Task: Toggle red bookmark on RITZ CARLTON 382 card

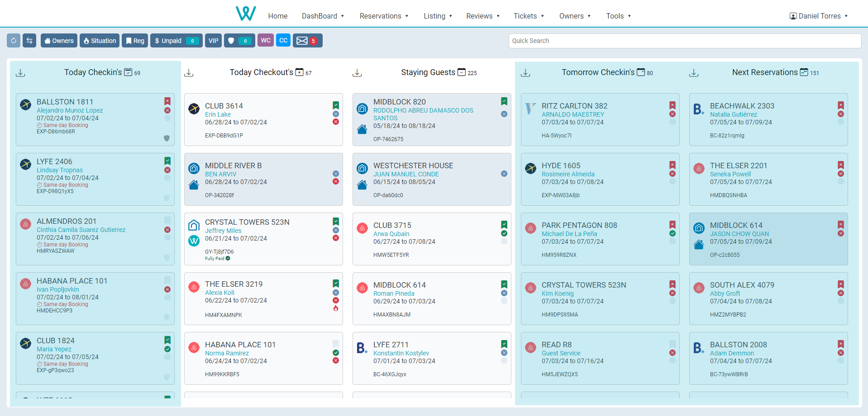Action: click(x=672, y=105)
